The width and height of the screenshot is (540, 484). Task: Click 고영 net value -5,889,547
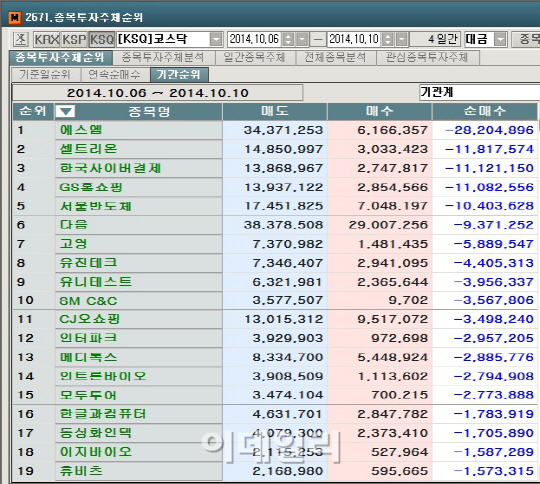coord(494,244)
